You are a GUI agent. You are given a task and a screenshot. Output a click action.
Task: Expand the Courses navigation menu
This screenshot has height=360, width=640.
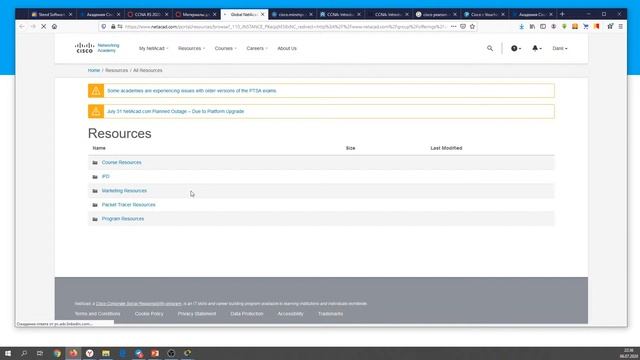[x=225, y=48]
